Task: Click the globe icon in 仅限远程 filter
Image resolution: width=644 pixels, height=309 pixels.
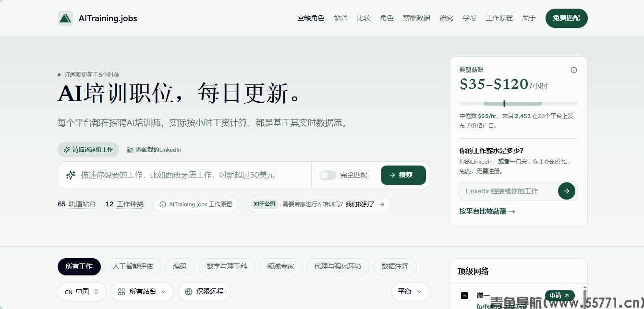Action: pyautogui.click(x=189, y=292)
